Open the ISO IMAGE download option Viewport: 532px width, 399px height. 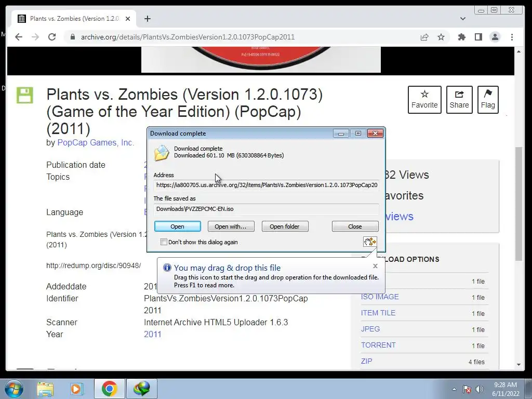[x=380, y=297]
